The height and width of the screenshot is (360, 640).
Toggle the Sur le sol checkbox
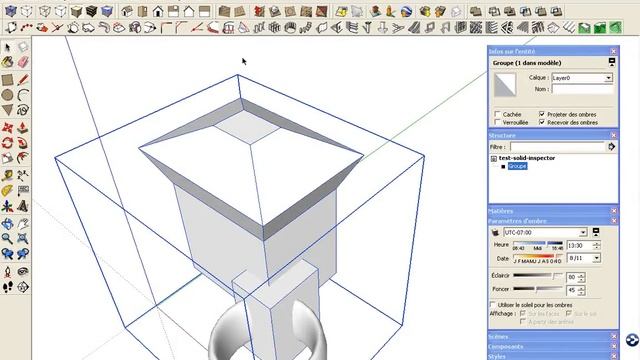pos(569,313)
